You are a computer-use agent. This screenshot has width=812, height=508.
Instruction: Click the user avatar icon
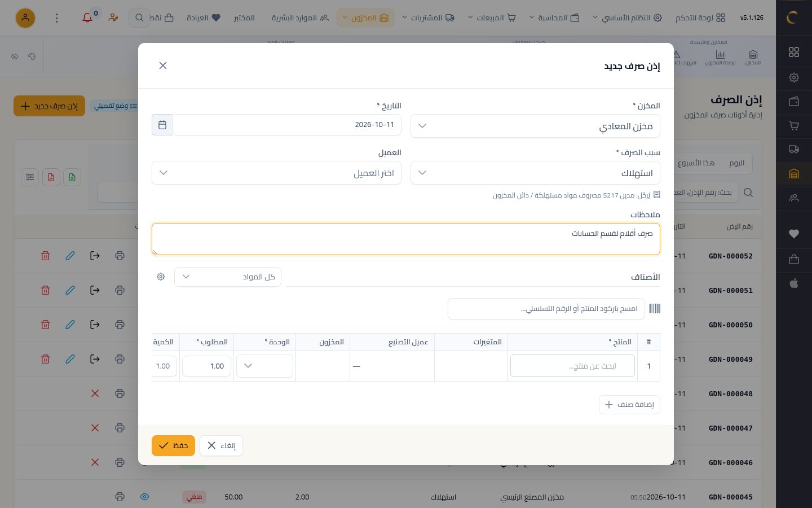tap(25, 18)
